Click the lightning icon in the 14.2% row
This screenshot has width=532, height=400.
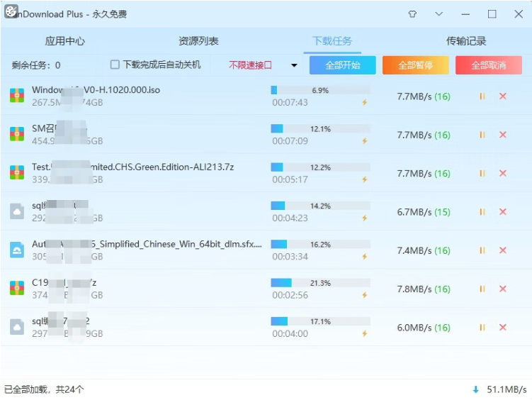coord(365,218)
